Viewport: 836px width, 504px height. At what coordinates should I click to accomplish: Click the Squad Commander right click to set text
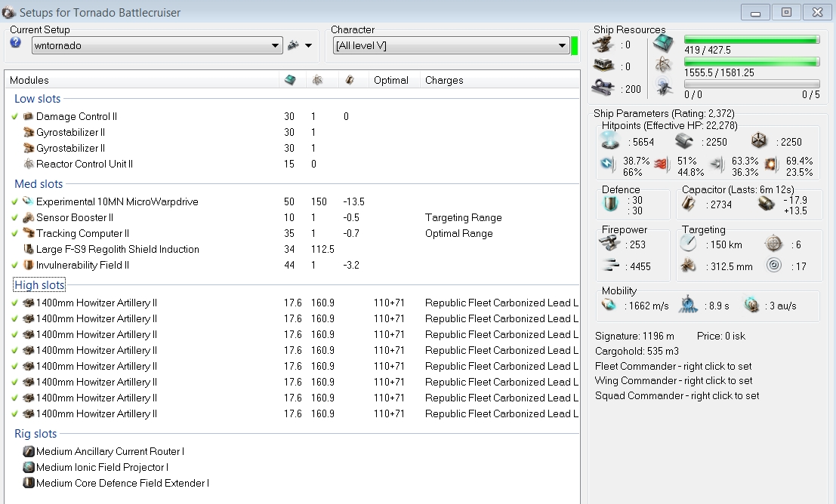click(x=677, y=395)
